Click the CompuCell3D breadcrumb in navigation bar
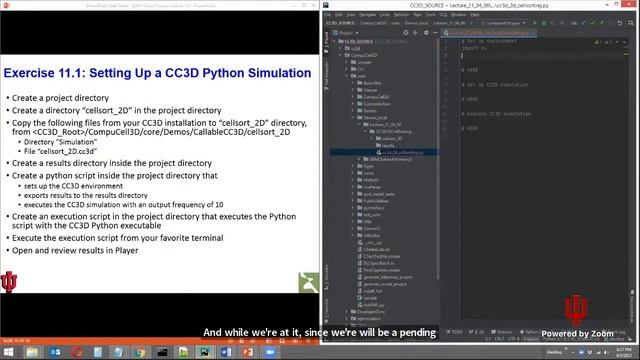This screenshot has height=360, width=640. pos(373,23)
